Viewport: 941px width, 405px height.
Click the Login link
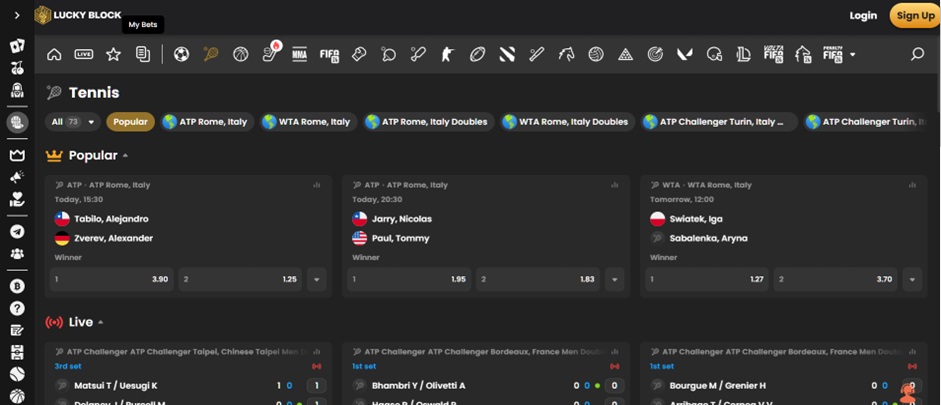[863, 15]
